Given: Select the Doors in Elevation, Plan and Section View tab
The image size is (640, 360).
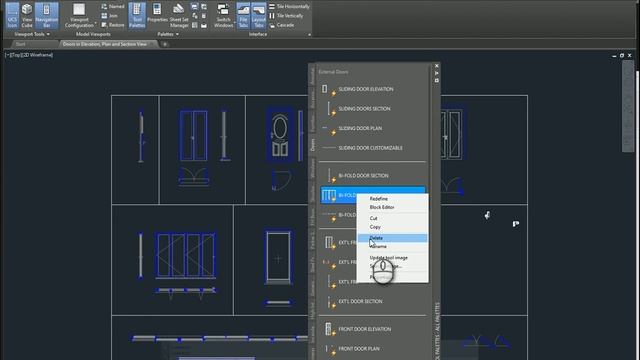Looking at the screenshot, I should (x=105, y=44).
